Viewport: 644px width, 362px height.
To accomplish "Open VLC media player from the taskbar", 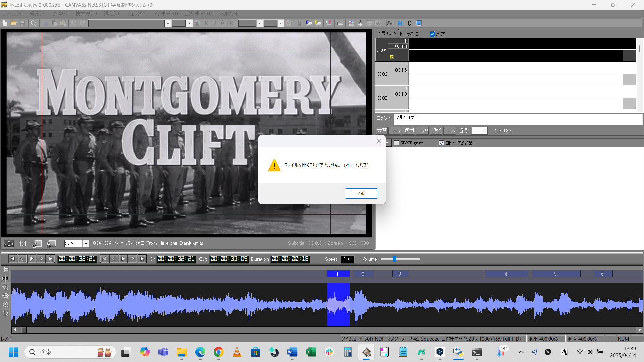I will (x=237, y=352).
